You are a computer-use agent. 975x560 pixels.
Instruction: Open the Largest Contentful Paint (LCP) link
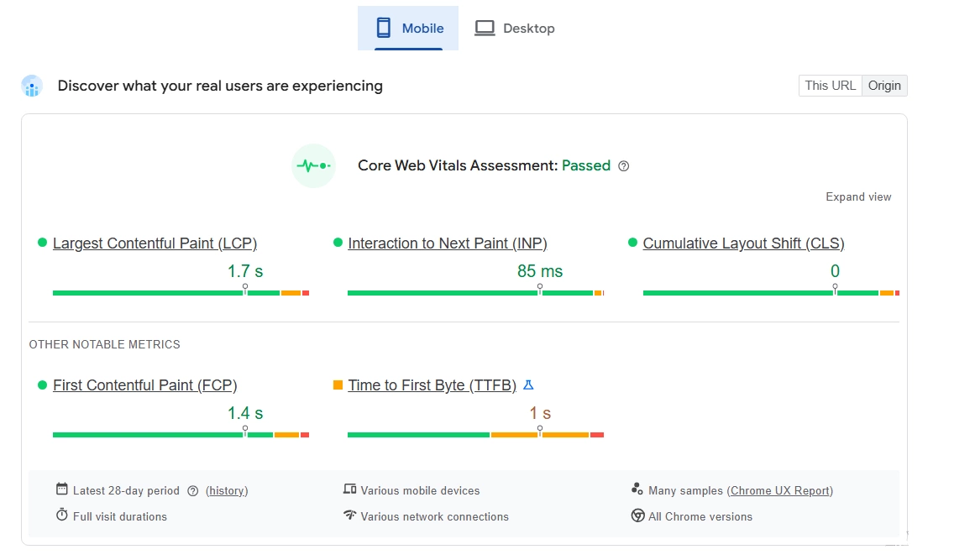pyautogui.click(x=155, y=243)
